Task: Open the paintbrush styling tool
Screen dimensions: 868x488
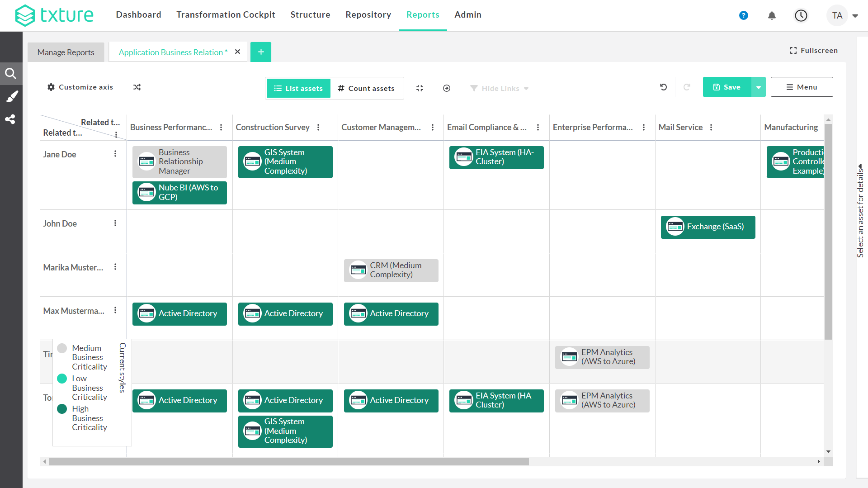Action: (x=11, y=96)
